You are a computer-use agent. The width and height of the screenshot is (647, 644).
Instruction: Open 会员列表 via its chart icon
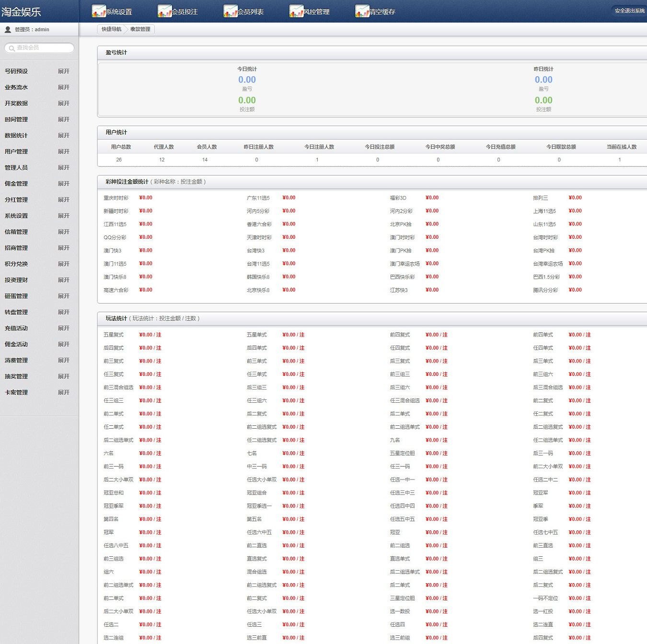[x=230, y=12]
